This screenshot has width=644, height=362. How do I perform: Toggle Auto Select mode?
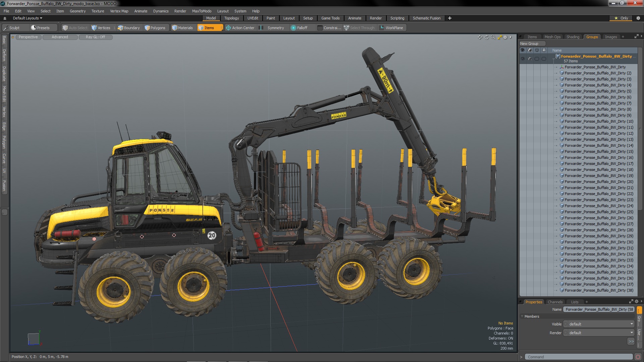tap(75, 28)
